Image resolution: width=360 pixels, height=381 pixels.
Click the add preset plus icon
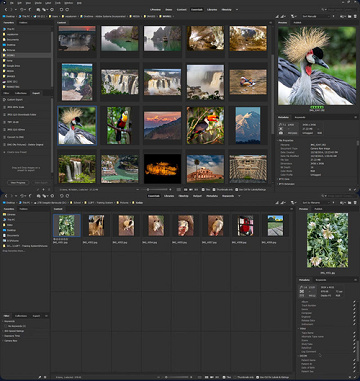pyautogui.click(x=43, y=189)
